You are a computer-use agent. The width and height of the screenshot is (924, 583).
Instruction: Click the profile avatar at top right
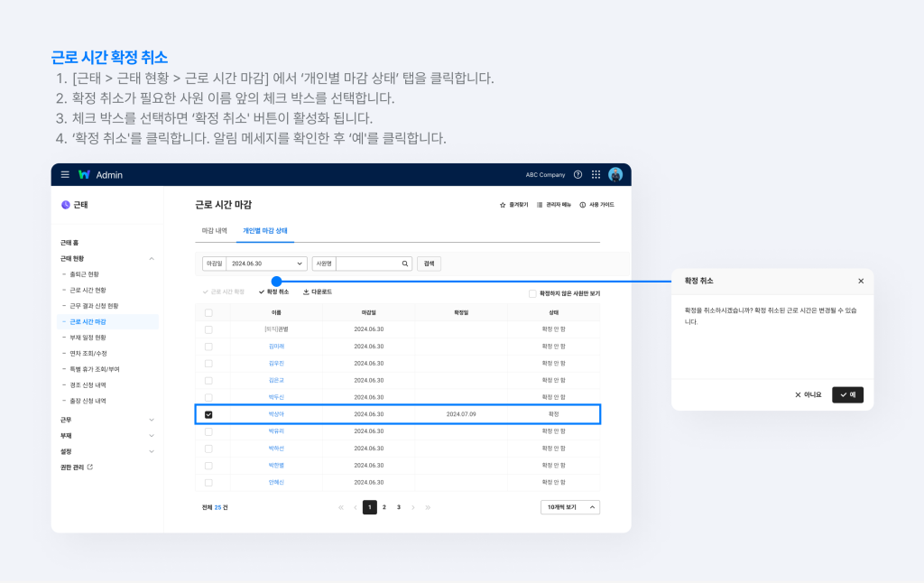pos(614,173)
